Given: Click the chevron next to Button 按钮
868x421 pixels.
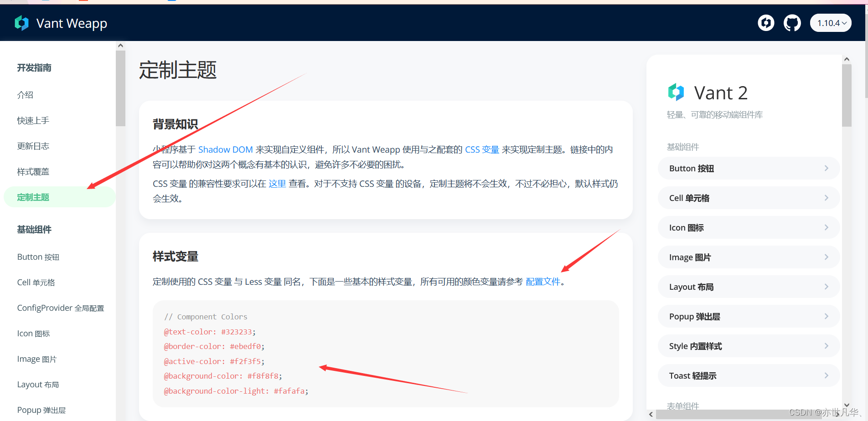Looking at the screenshot, I should tap(827, 168).
